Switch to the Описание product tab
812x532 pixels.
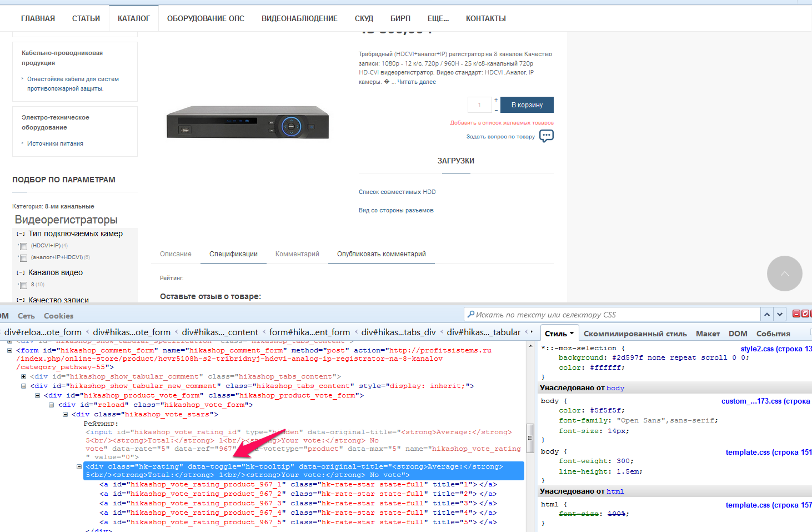point(176,254)
